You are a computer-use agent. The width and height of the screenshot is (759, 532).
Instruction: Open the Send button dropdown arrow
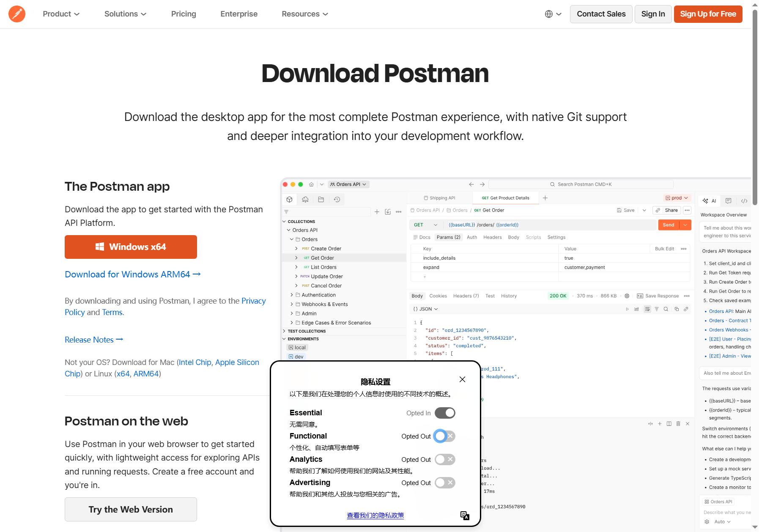tap(685, 225)
